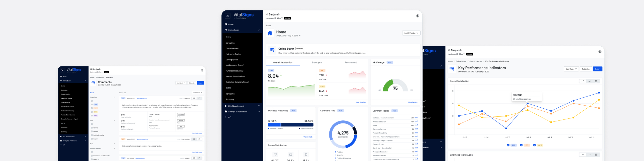The image size is (644, 161).
Task: Click mobile phone icon in Device Distribution
Action: (306, 155)
